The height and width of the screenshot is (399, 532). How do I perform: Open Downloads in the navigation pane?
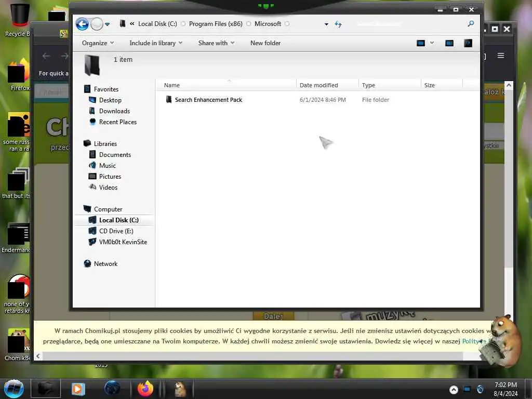(114, 111)
